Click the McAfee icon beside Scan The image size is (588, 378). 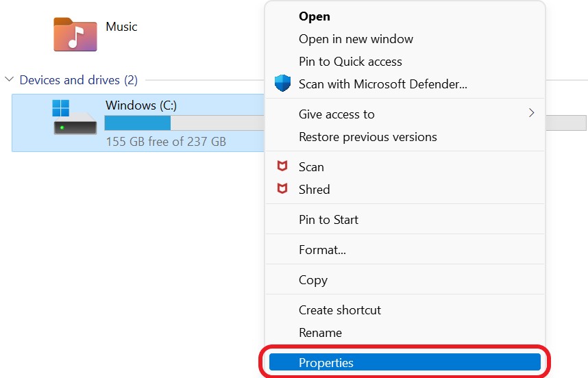coord(282,166)
